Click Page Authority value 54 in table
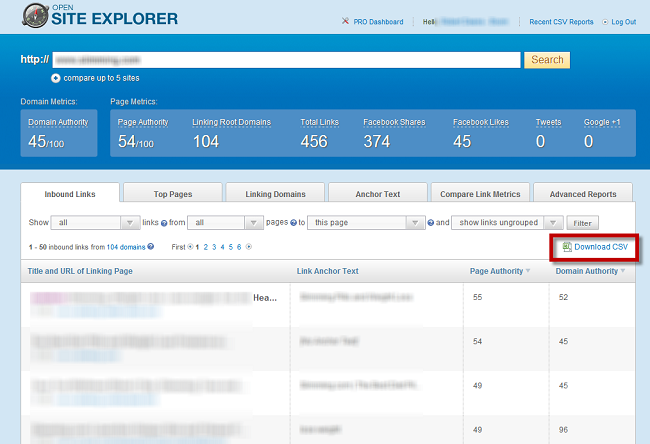 (478, 342)
